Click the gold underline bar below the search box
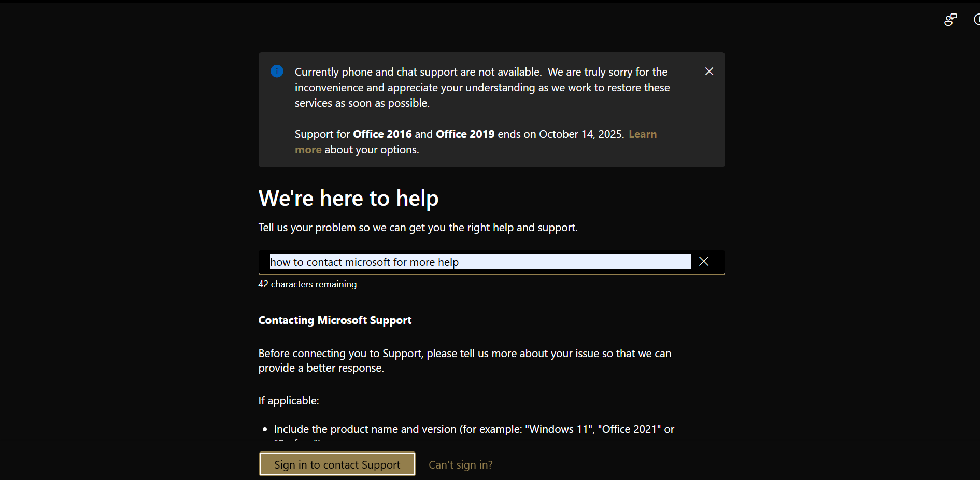The image size is (980, 480). 491,275
